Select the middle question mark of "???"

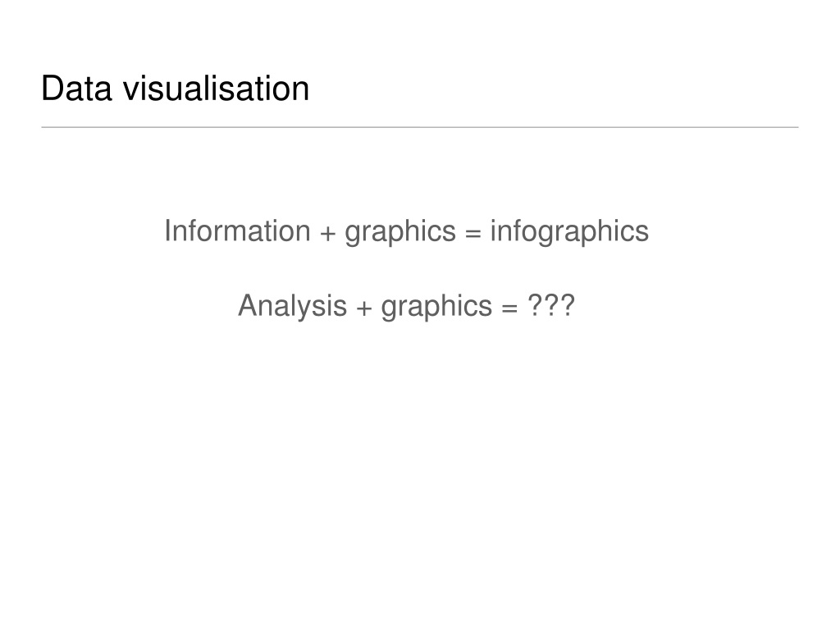(551, 305)
